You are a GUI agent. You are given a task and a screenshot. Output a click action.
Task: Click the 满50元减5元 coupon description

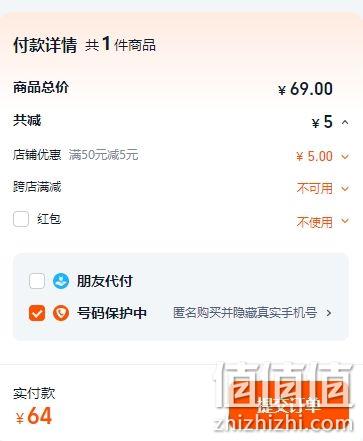point(103,155)
